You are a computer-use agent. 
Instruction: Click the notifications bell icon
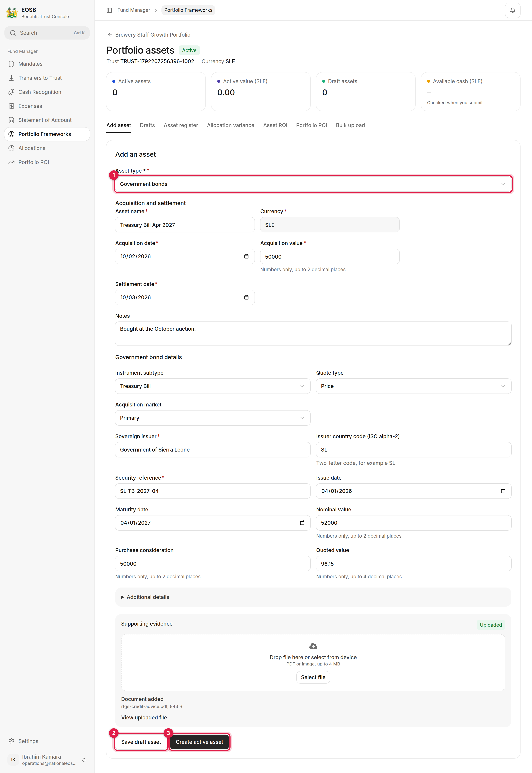point(512,10)
